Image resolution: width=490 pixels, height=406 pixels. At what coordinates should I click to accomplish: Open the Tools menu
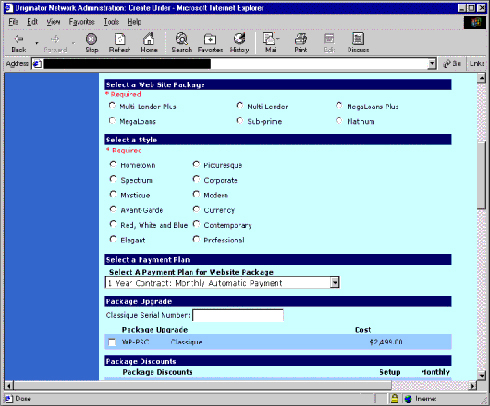coord(111,22)
